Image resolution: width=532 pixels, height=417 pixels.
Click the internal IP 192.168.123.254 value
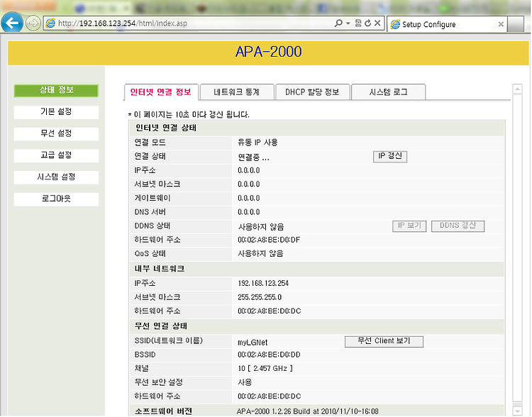coord(263,283)
